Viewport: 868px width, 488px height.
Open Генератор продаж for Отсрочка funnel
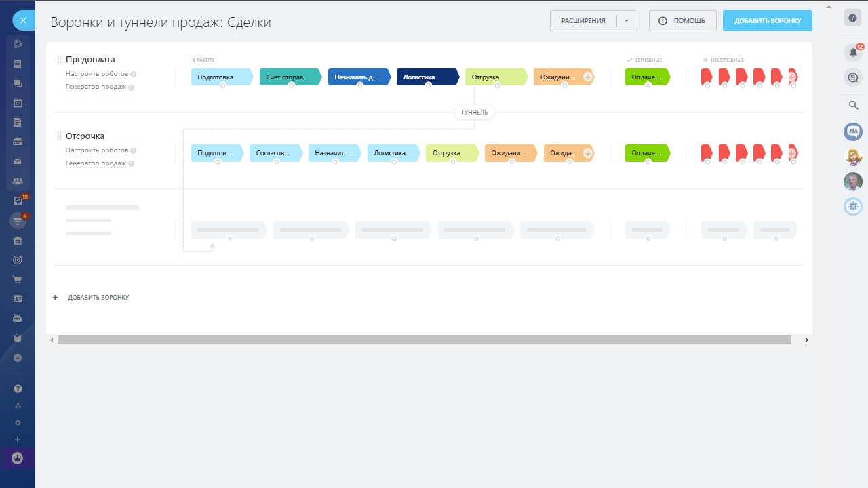coord(96,163)
